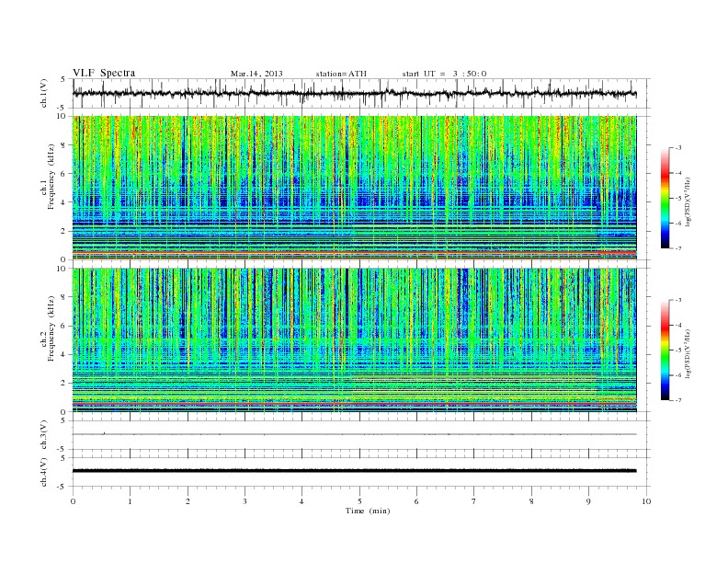Select the ch.1 colorbar "log(PSD)(V²/Hz)" label
The width and height of the screenshot is (728, 563).
(688, 201)
